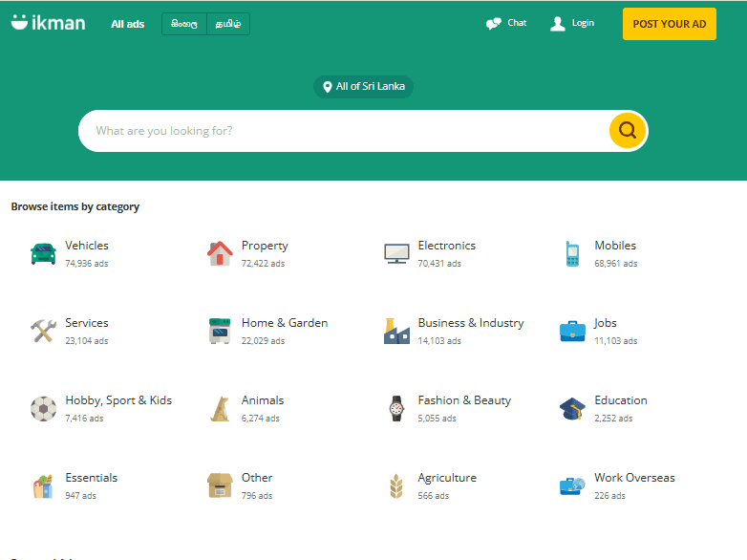
Task: Open the Property category link
Action: (x=265, y=246)
